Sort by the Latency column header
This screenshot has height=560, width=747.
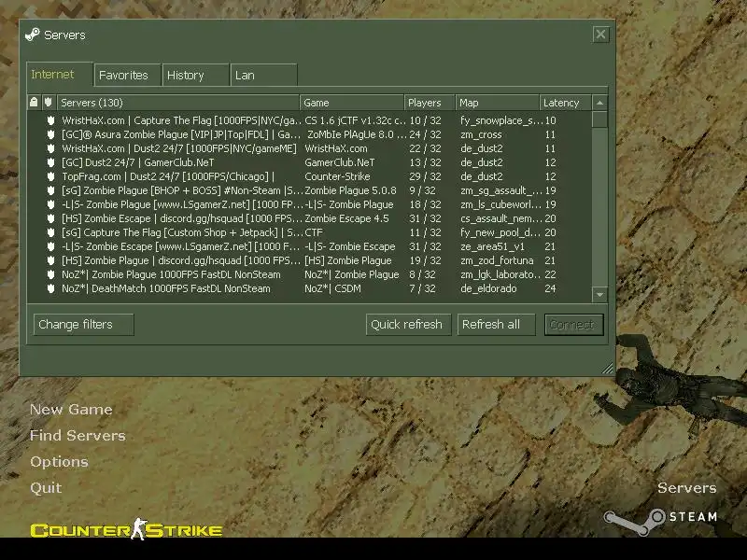coord(566,103)
